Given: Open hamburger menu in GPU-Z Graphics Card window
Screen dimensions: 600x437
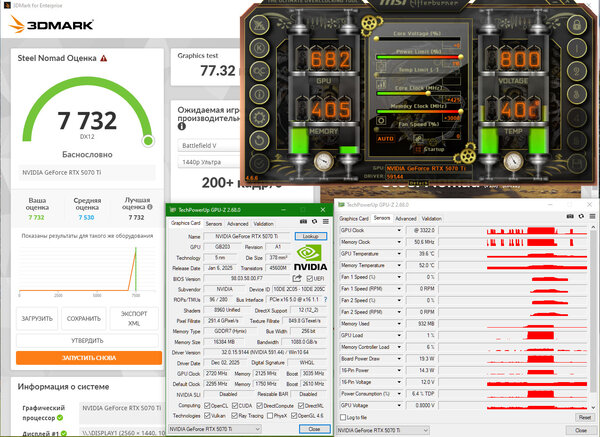Looking at the screenshot, I should [x=326, y=221].
